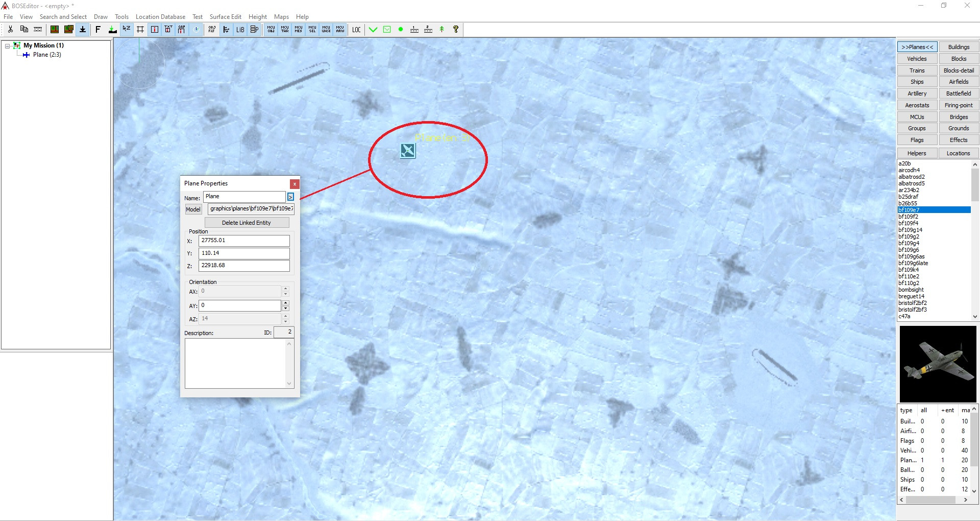Screen dimensions: 980x521
Task: Open the Search and Select menu
Action: coord(63,17)
